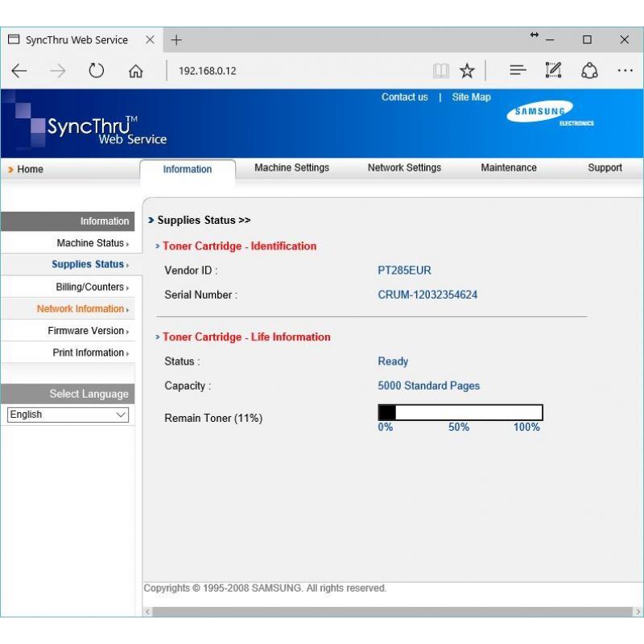Reload the page with refresh icon

pyautogui.click(x=96, y=71)
